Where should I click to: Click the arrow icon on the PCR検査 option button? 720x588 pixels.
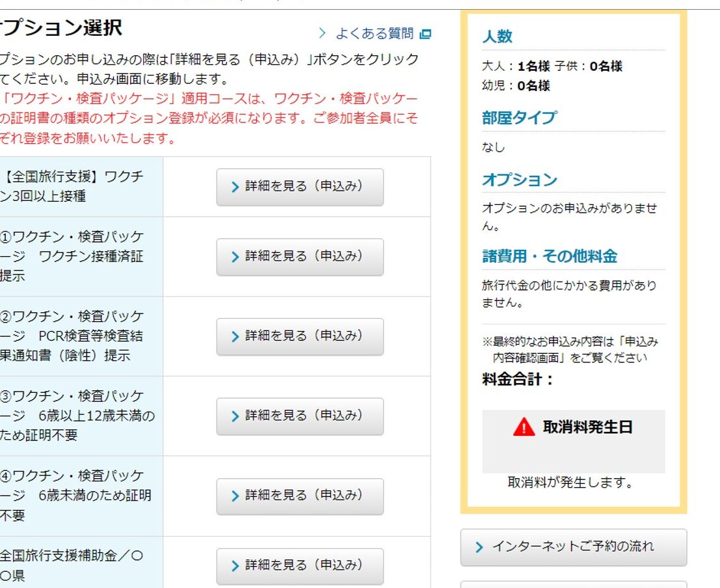click(235, 337)
